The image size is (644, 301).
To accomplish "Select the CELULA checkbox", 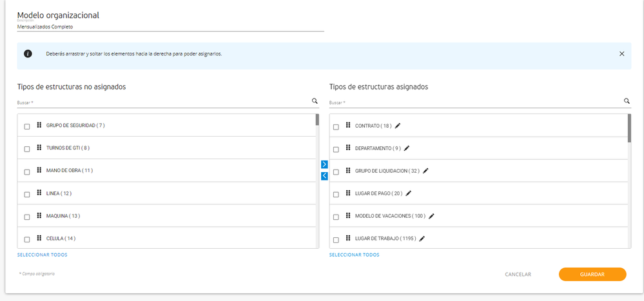I will pyautogui.click(x=27, y=240).
